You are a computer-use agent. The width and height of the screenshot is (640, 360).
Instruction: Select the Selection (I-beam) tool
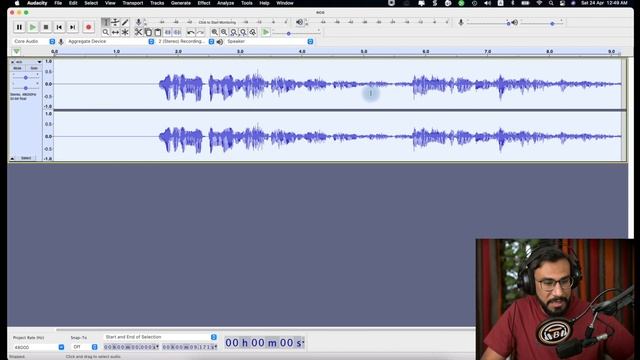coord(106,22)
